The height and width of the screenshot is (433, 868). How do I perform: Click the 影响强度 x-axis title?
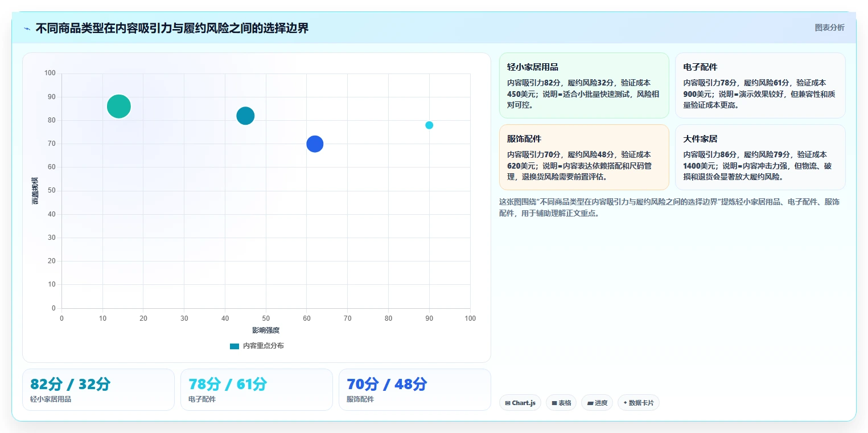(266, 330)
